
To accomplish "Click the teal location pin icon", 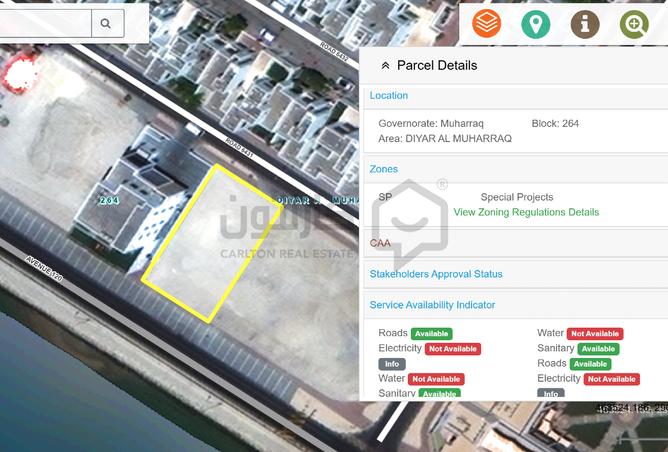I will (x=536, y=23).
